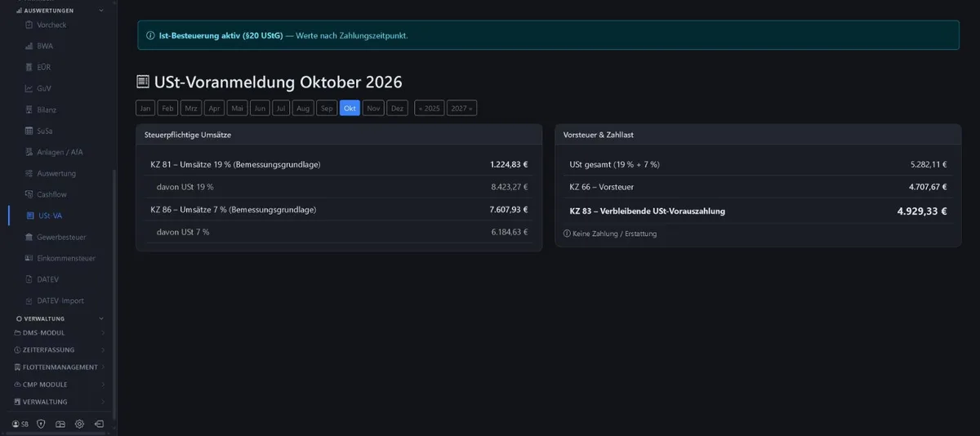This screenshot has height=436, width=980.
Task: Click the shield icon in bottom bar
Action: tap(41, 425)
